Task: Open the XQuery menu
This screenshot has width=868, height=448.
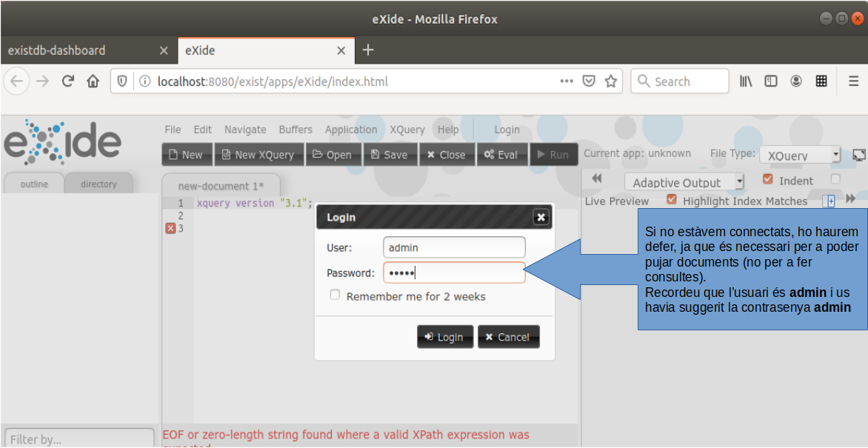Action: (407, 130)
